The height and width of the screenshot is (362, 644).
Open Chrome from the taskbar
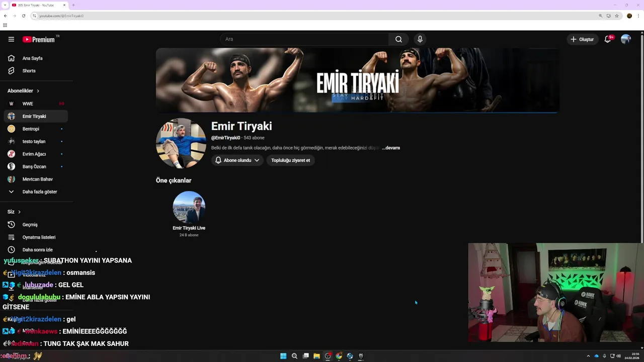click(339, 356)
